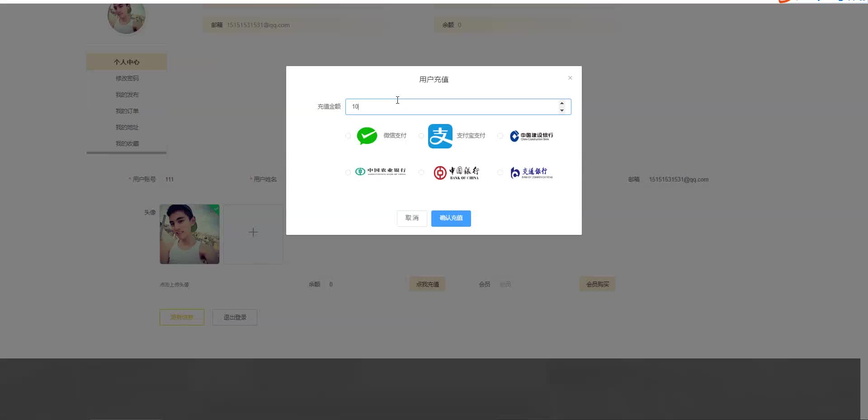The image size is (868, 420).
Task: Select the radio button next to 交通银行
Action: tap(500, 172)
